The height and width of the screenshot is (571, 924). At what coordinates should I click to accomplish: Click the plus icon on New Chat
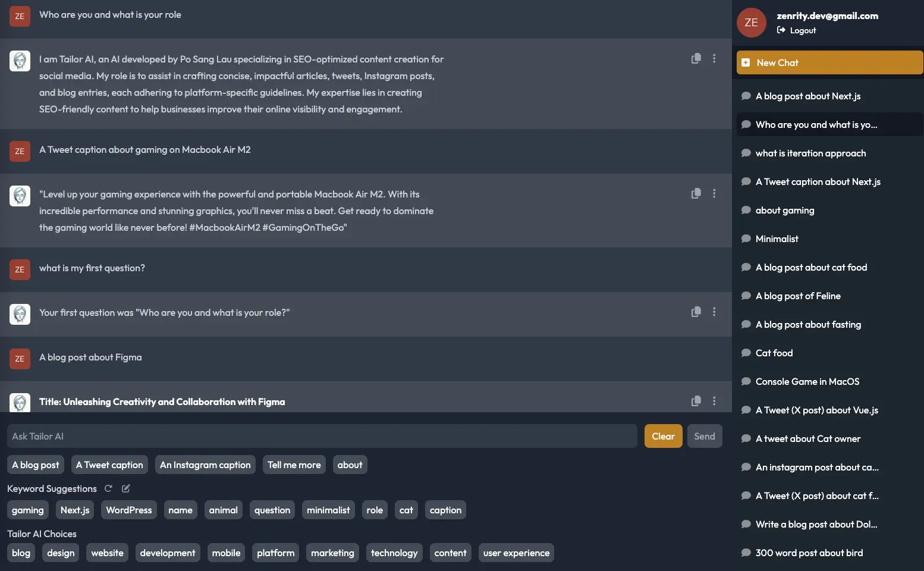pyautogui.click(x=746, y=62)
